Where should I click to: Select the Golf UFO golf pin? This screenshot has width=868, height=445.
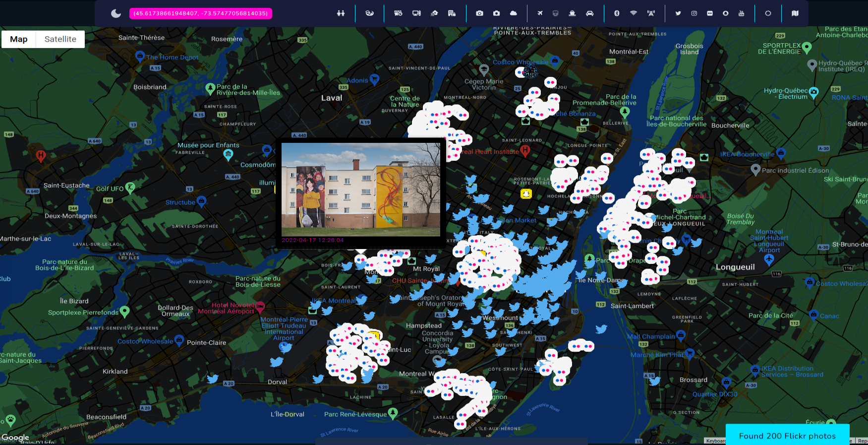coord(130,187)
